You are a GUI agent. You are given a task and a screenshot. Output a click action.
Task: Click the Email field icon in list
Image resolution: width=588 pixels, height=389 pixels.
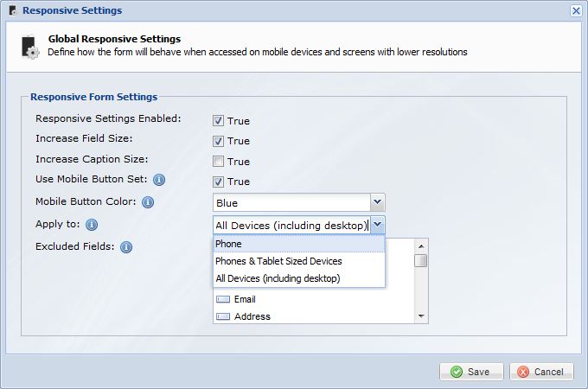pos(223,299)
